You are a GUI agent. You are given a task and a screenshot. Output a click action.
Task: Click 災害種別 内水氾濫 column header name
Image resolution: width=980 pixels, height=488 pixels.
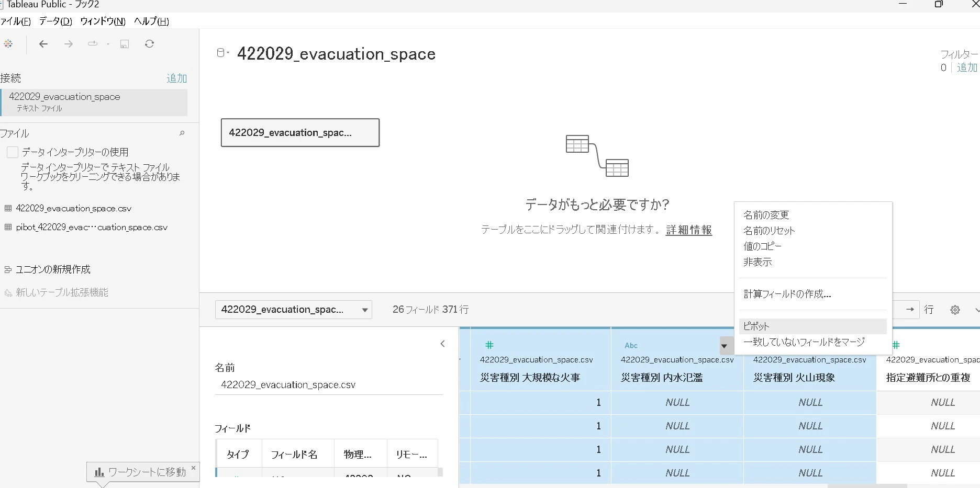[662, 378]
